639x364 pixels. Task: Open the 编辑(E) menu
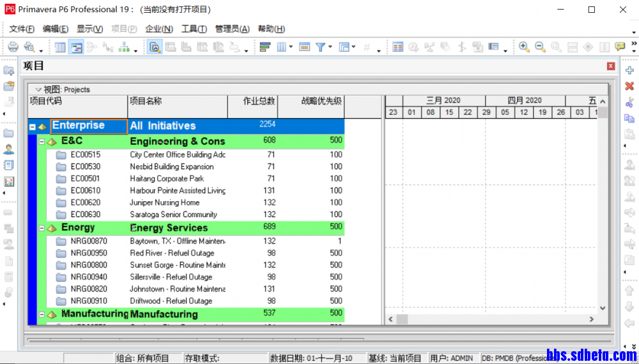click(56, 29)
